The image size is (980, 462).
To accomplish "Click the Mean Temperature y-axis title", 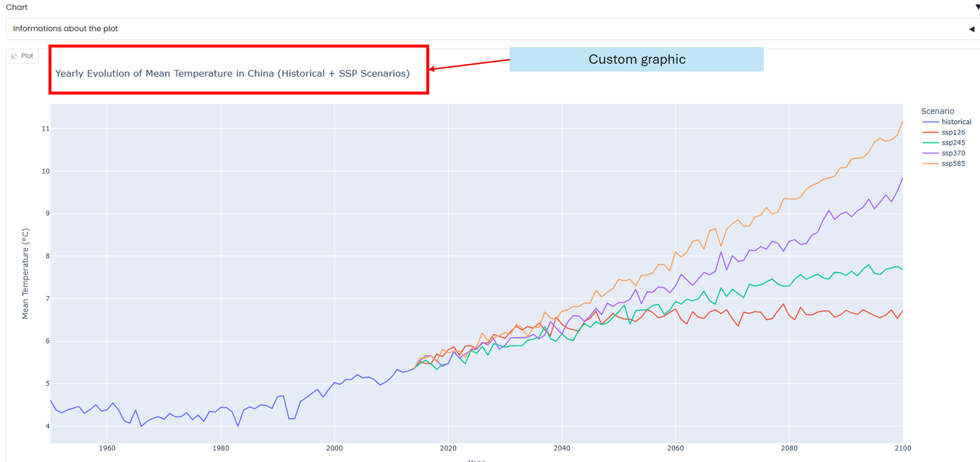I will click(25, 274).
